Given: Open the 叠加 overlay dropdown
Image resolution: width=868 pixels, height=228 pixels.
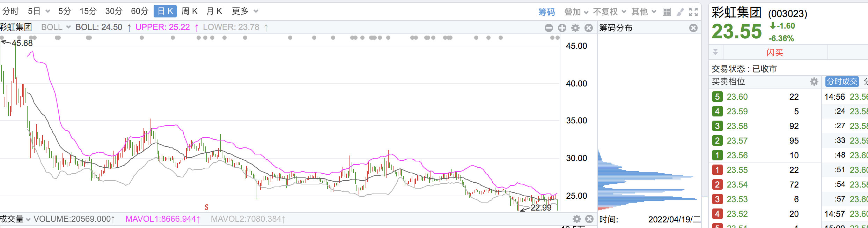Looking at the screenshot, I should 576,12.
